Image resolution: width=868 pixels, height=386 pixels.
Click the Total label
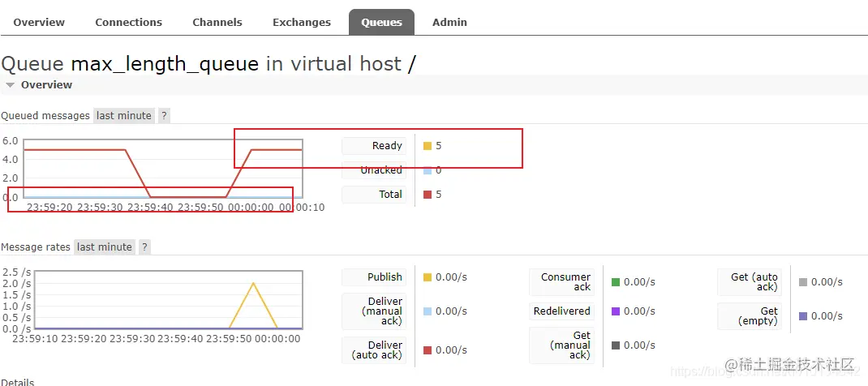374,195
